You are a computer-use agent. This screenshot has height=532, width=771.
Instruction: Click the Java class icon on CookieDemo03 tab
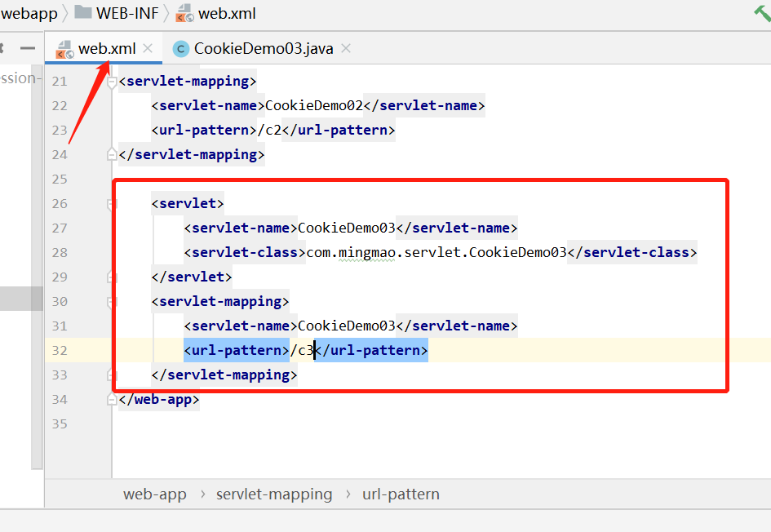[180, 49]
